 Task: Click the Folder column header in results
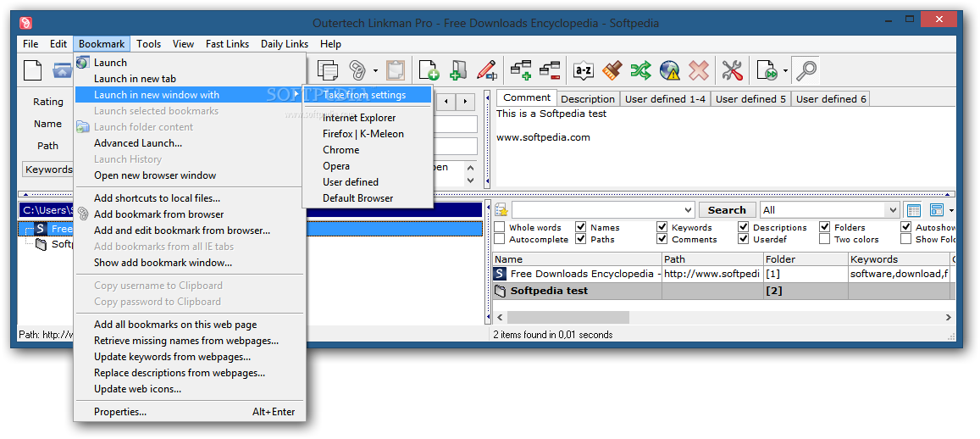point(806,258)
